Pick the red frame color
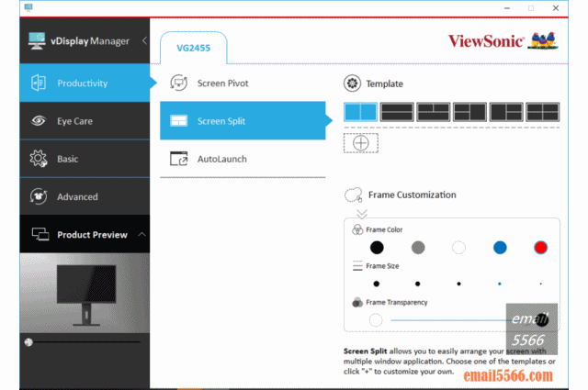The width and height of the screenshot is (588, 390). [x=540, y=248]
